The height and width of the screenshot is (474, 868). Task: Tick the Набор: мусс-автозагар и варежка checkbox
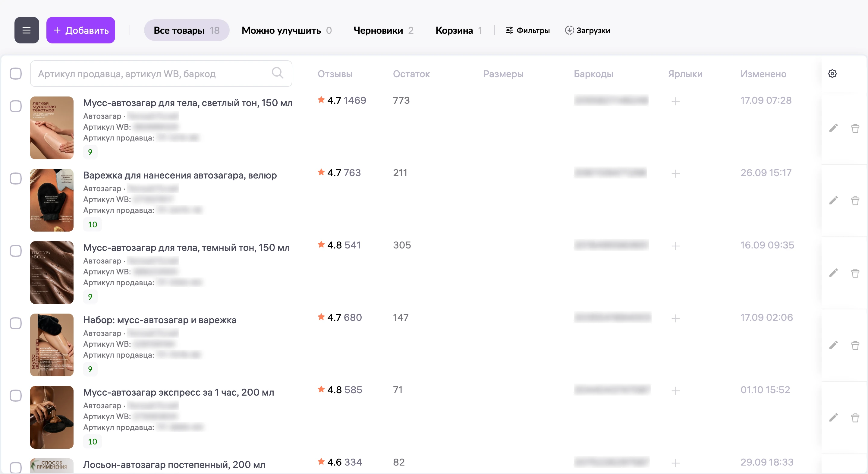point(15,324)
